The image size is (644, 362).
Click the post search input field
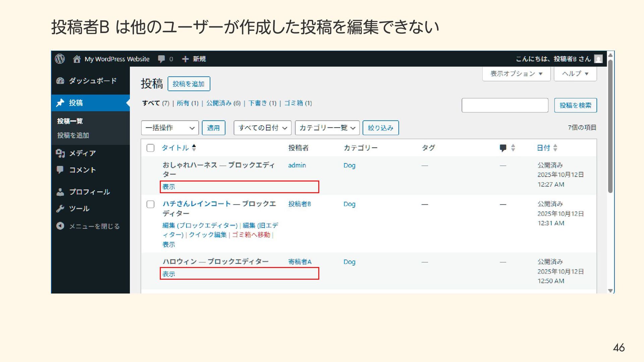click(x=505, y=105)
